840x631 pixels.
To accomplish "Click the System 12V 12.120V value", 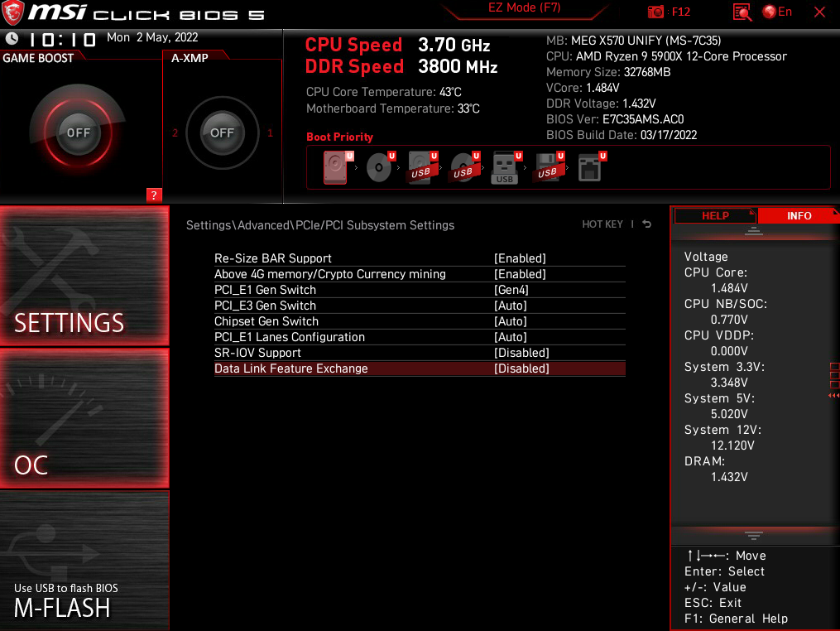I will tap(732, 446).
